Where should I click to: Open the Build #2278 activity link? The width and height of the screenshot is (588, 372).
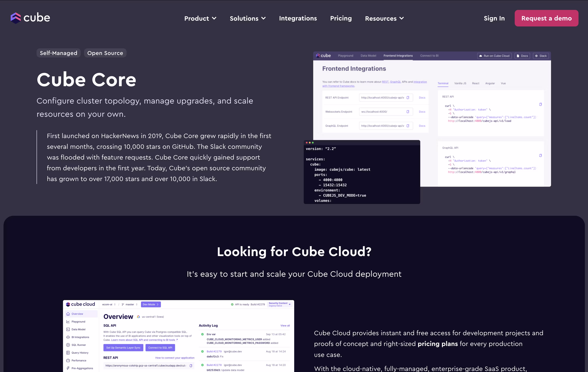214,365
